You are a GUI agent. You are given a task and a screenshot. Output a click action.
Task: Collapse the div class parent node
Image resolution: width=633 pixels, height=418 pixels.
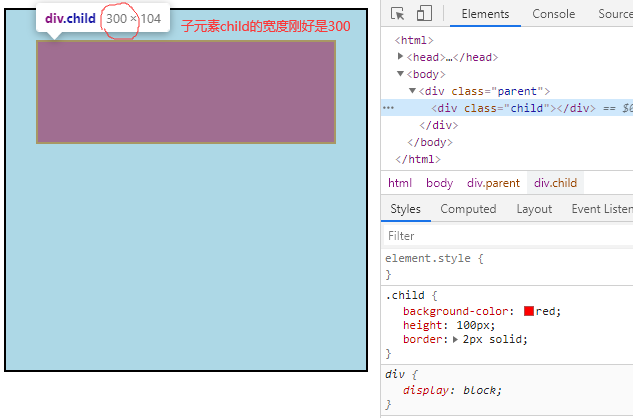(x=412, y=91)
